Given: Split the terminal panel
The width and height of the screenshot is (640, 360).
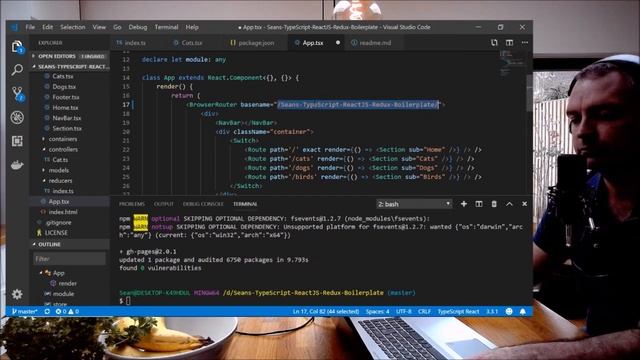Looking at the screenshot, I should pyautogui.click(x=479, y=204).
